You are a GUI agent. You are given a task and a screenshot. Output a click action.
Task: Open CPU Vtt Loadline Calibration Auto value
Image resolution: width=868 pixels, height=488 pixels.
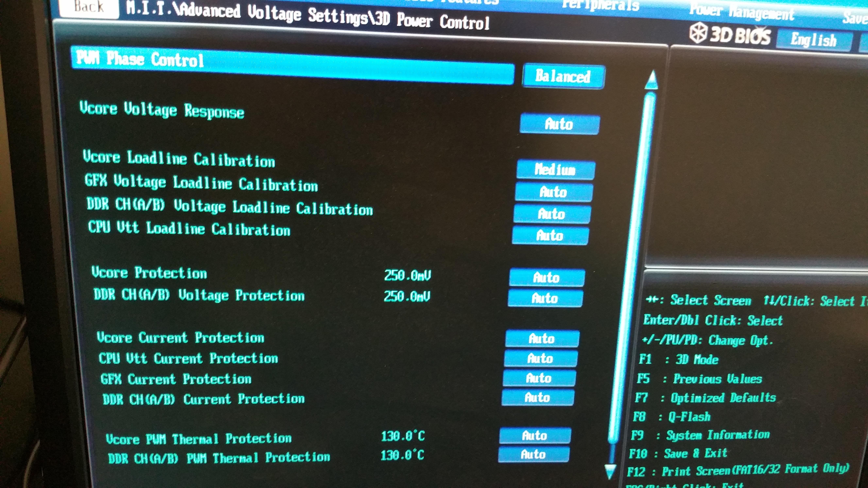point(550,235)
